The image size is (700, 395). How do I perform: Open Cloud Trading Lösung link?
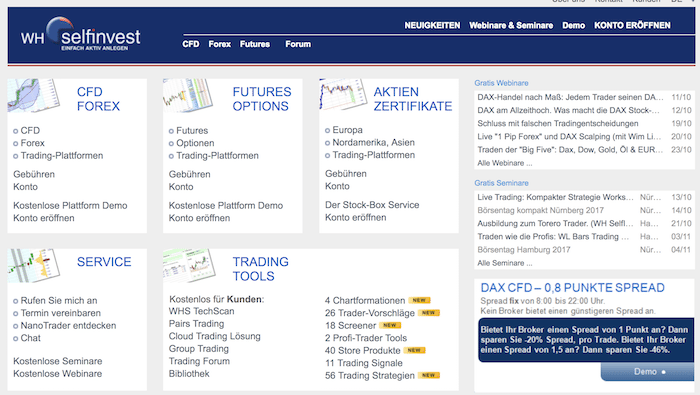point(214,336)
